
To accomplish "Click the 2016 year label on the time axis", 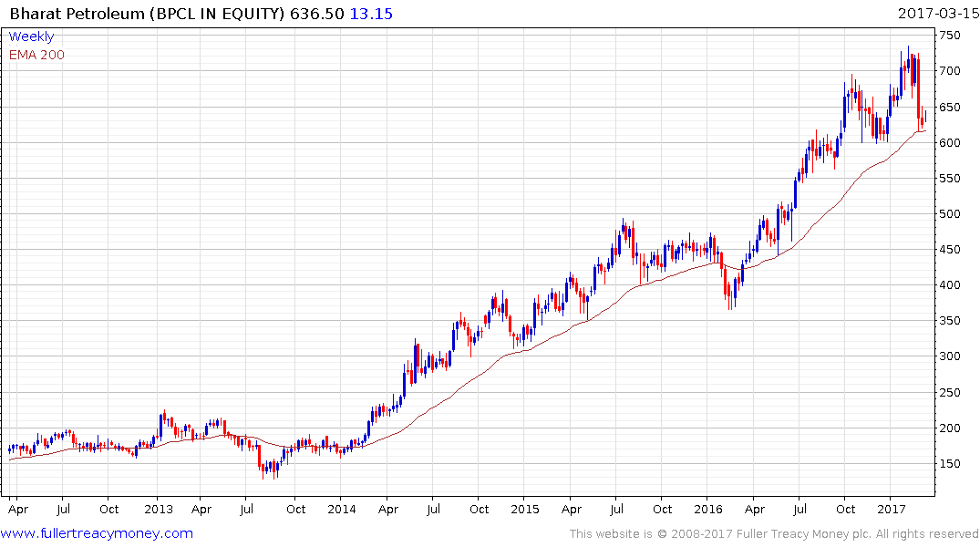I will [708, 509].
